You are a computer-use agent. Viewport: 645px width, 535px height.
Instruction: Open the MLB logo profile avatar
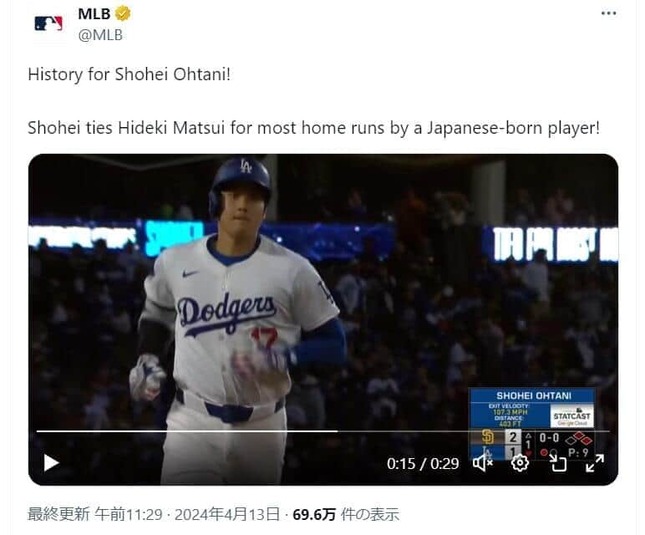(x=49, y=24)
